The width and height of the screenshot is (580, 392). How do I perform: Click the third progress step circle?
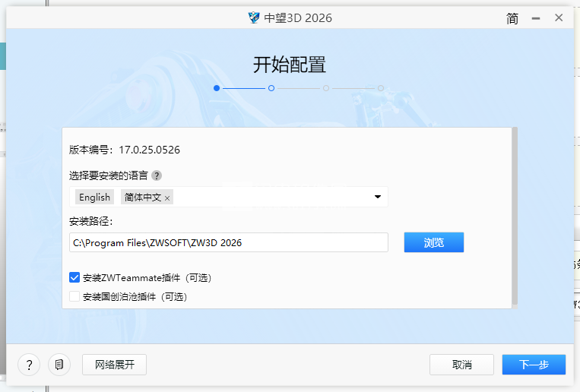[x=326, y=88]
